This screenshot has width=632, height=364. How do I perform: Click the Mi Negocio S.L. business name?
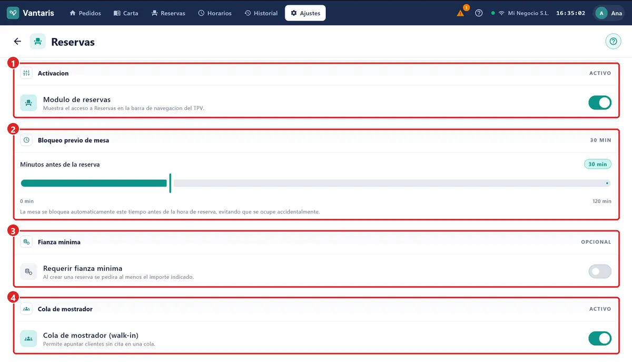(x=528, y=13)
